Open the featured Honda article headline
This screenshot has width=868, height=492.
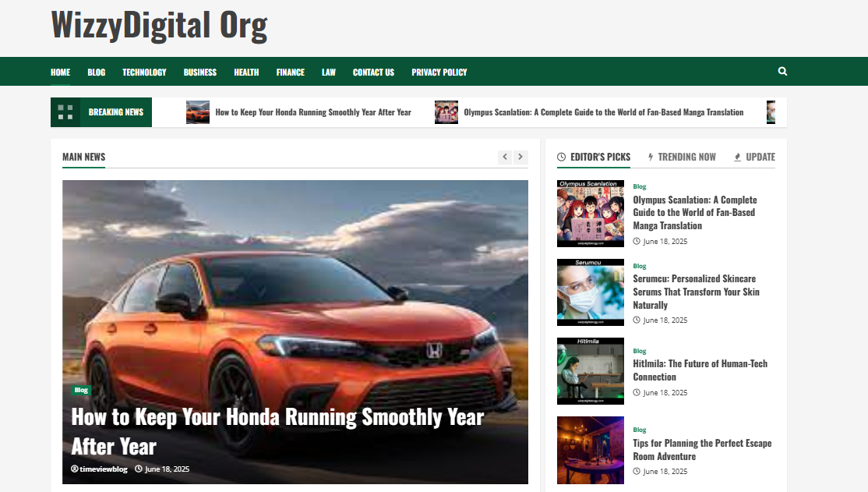click(x=278, y=432)
